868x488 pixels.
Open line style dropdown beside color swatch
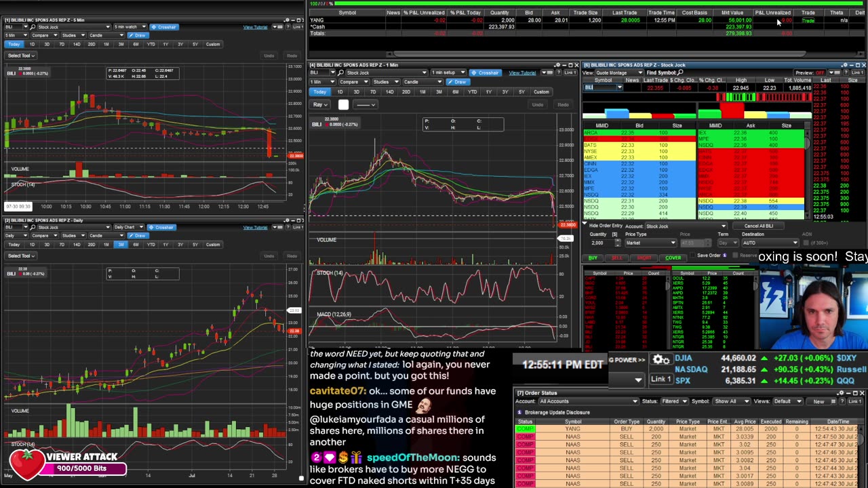pyautogui.click(x=365, y=104)
